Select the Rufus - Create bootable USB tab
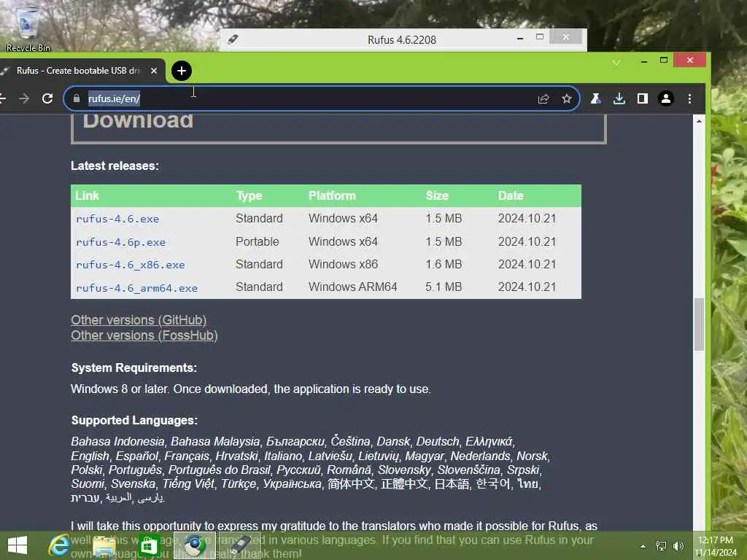This screenshot has width=747, height=560. click(x=79, y=71)
